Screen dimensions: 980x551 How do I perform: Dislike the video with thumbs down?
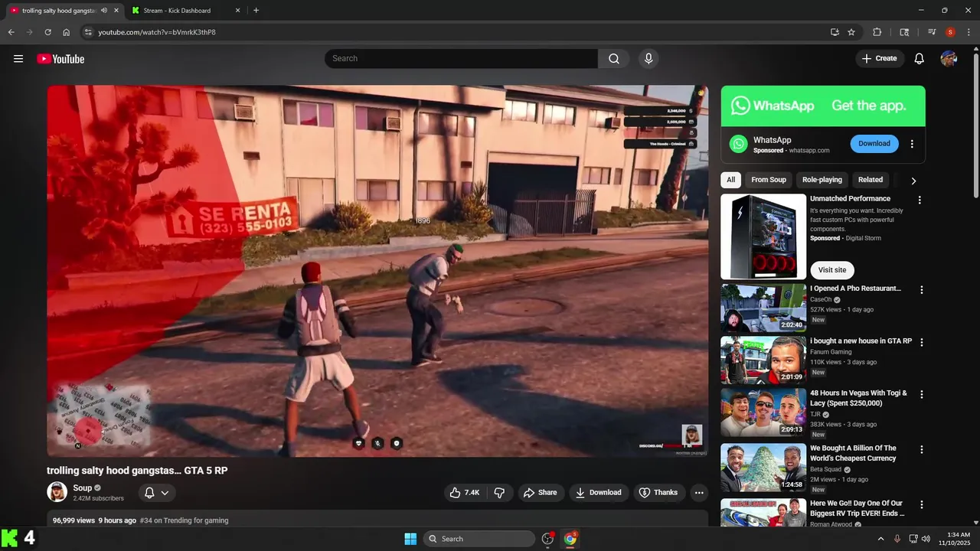pyautogui.click(x=499, y=493)
